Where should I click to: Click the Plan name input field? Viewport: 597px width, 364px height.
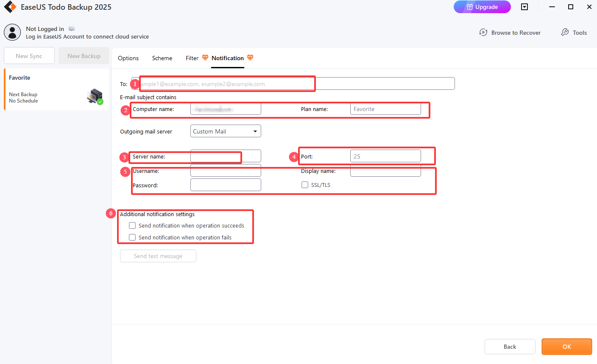(385, 109)
